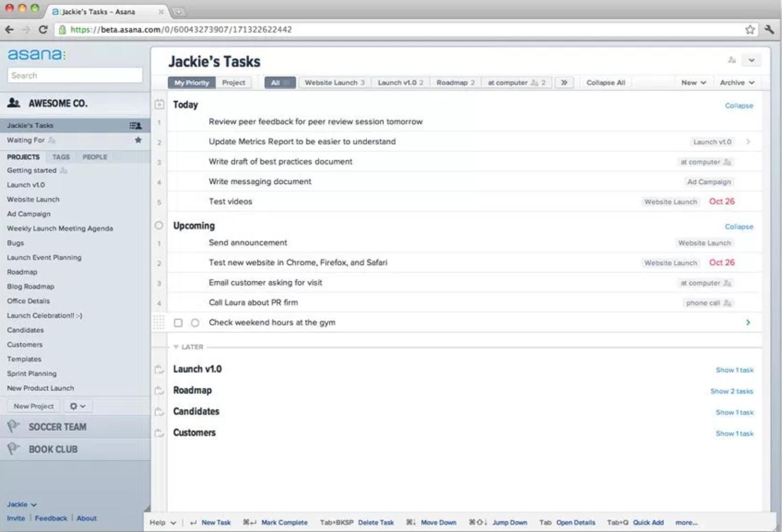The image size is (782, 532).
Task: Expand the New dropdown menu
Action: [693, 83]
